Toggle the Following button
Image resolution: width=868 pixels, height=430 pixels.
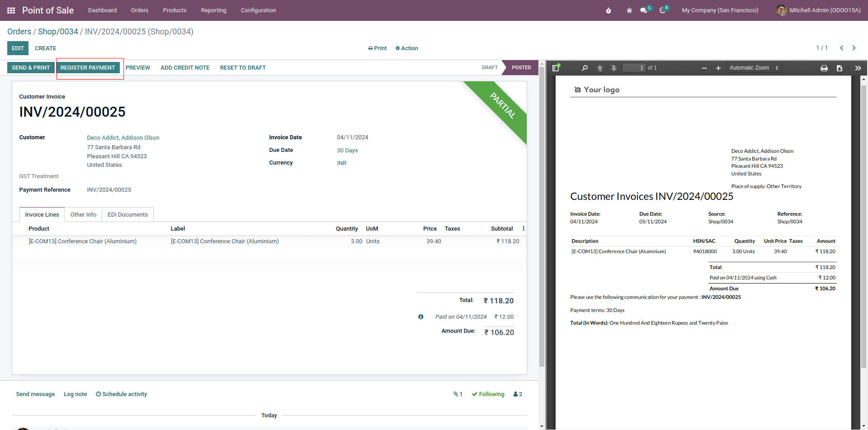point(488,394)
